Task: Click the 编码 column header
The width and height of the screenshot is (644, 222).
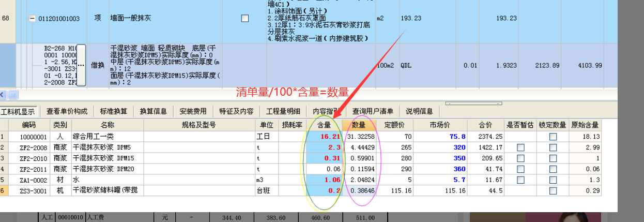Action: point(29,125)
